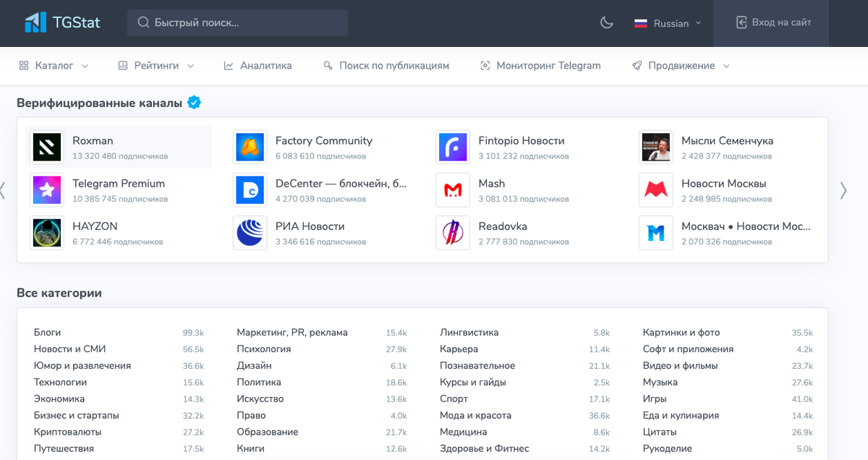Show next verified channels with right arrow
868x460 pixels.
pos(843,190)
